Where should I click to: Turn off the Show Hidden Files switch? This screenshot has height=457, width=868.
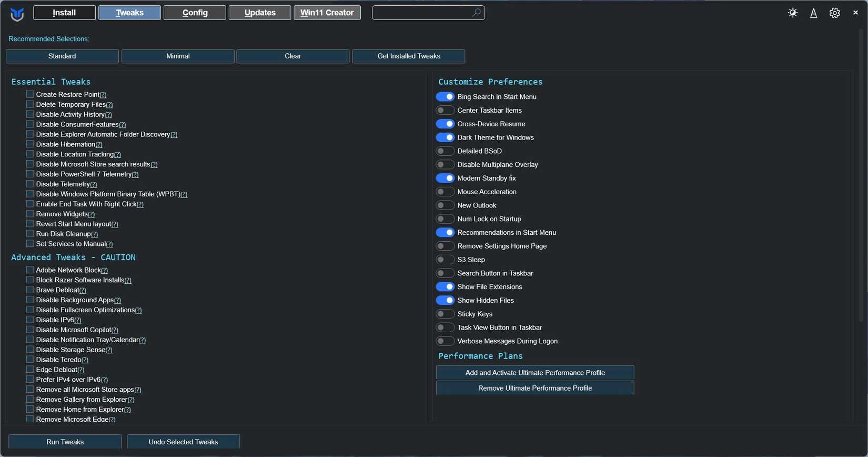(445, 301)
